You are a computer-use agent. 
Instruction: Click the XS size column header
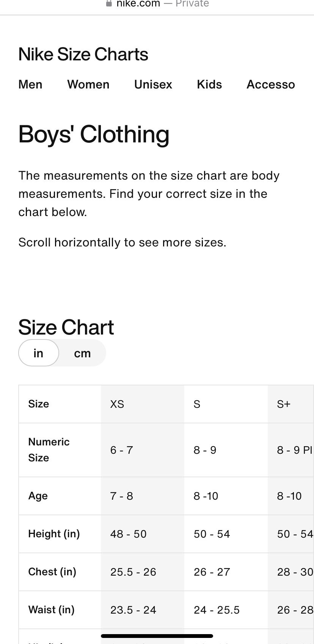(117, 404)
